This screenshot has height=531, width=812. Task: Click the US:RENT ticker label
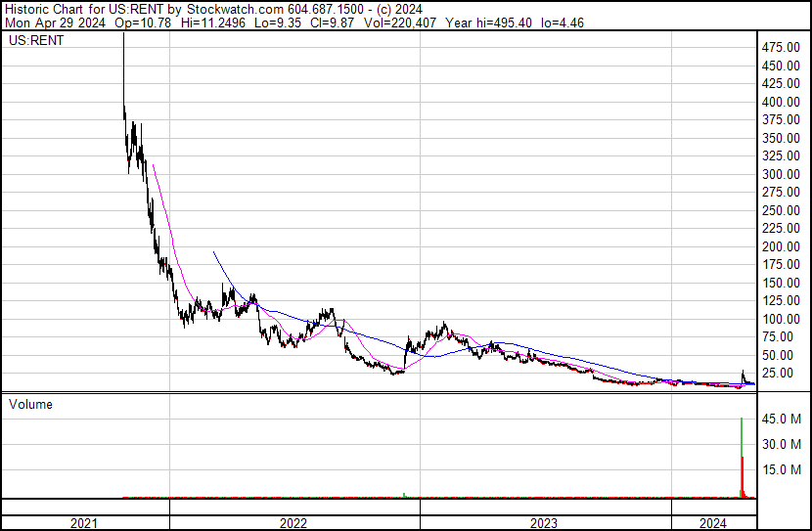[36, 40]
